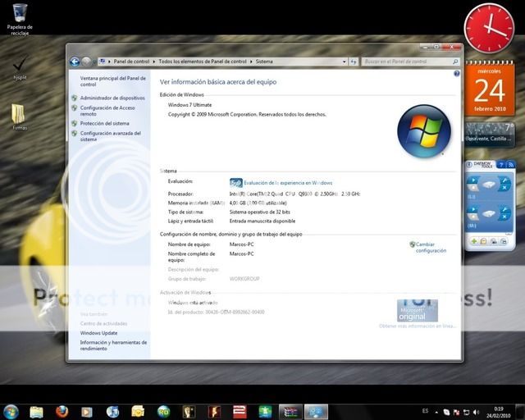Click Todos los elementos de Panel de control breadcrumb
The width and height of the screenshot is (525, 420).
click(203, 62)
